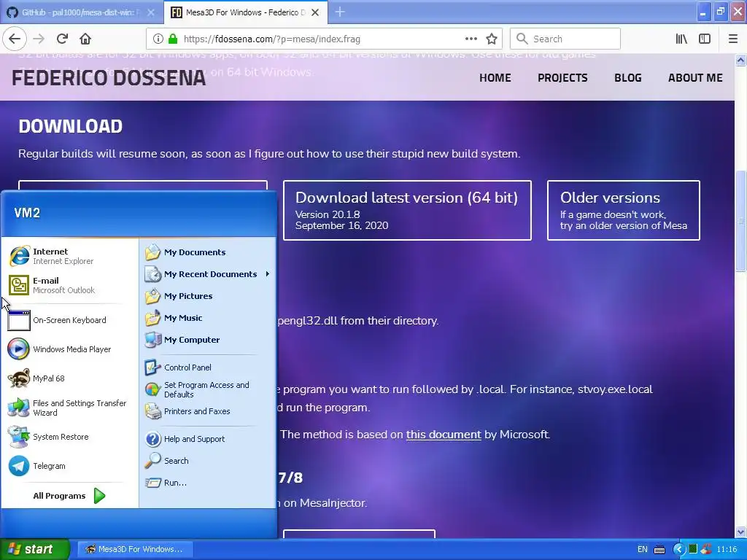Click page vertical scrollbar thumb

pos(740,221)
